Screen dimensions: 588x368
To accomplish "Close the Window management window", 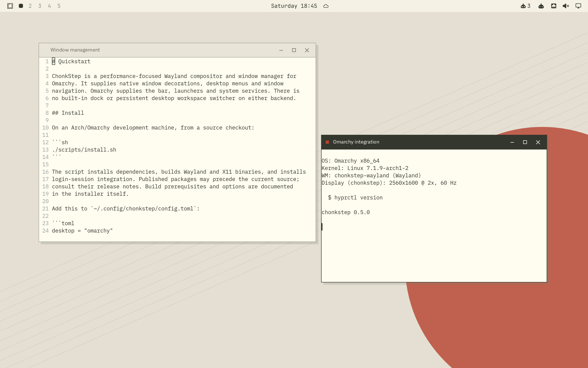I will [307, 50].
